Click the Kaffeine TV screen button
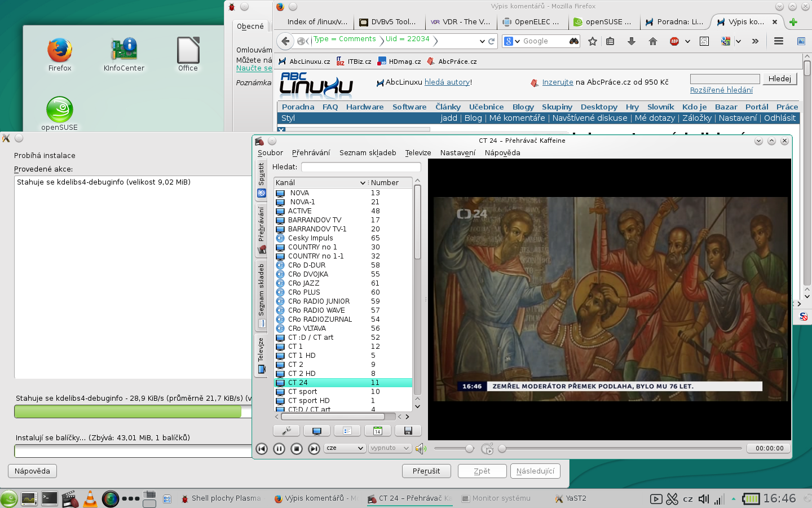 click(317, 431)
